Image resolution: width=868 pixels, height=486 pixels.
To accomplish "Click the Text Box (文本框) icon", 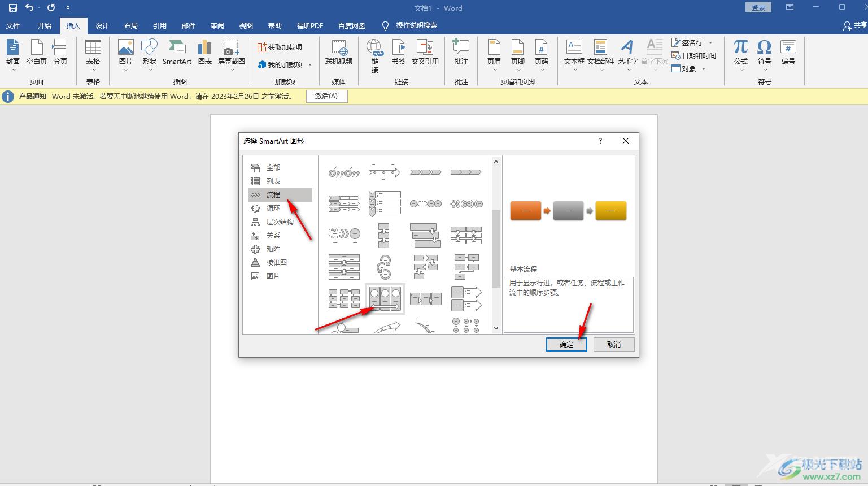I will (x=574, y=55).
